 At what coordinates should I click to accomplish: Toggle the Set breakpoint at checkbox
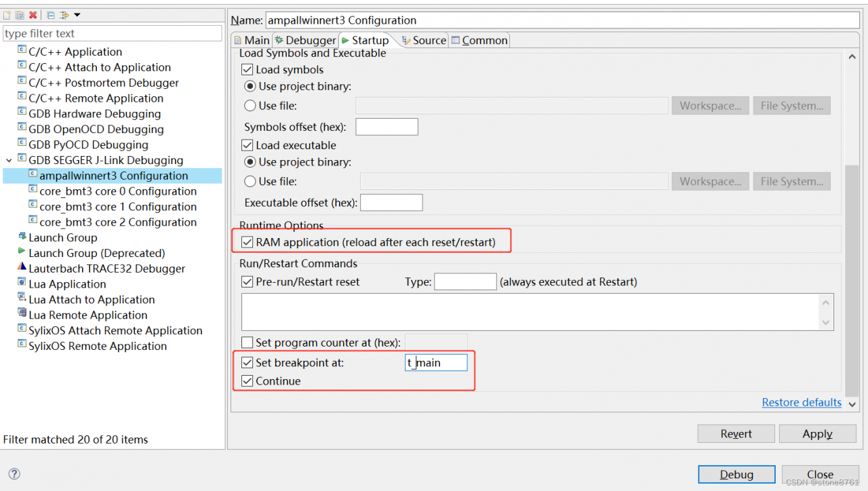tap(248, 363)
